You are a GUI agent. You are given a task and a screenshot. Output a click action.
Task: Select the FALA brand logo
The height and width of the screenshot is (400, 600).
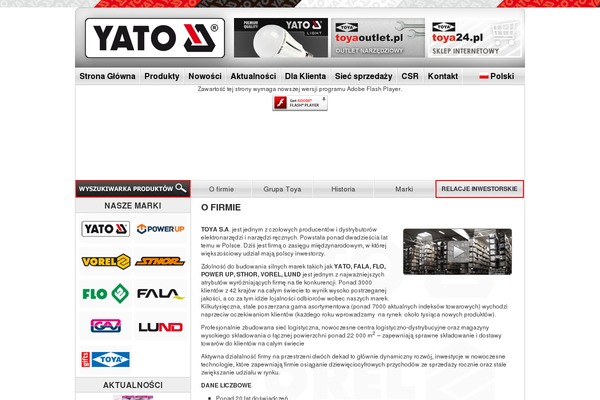point(161,294)
